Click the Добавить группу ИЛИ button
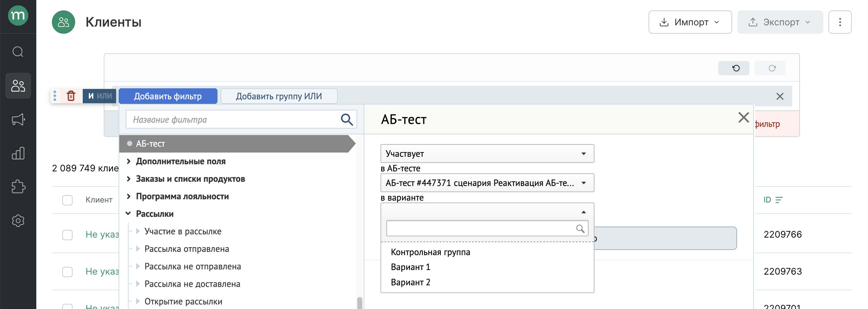 pyautogui.click(x=279, y=96)
